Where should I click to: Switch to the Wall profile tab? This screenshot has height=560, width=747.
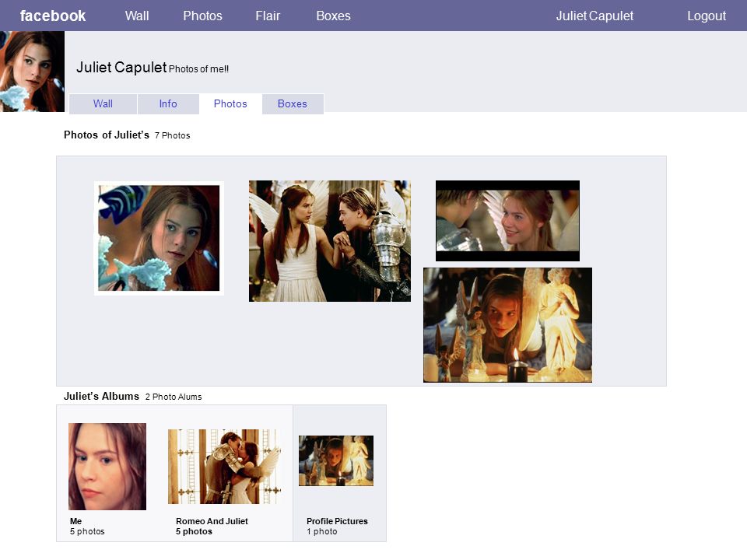(103, 103)
